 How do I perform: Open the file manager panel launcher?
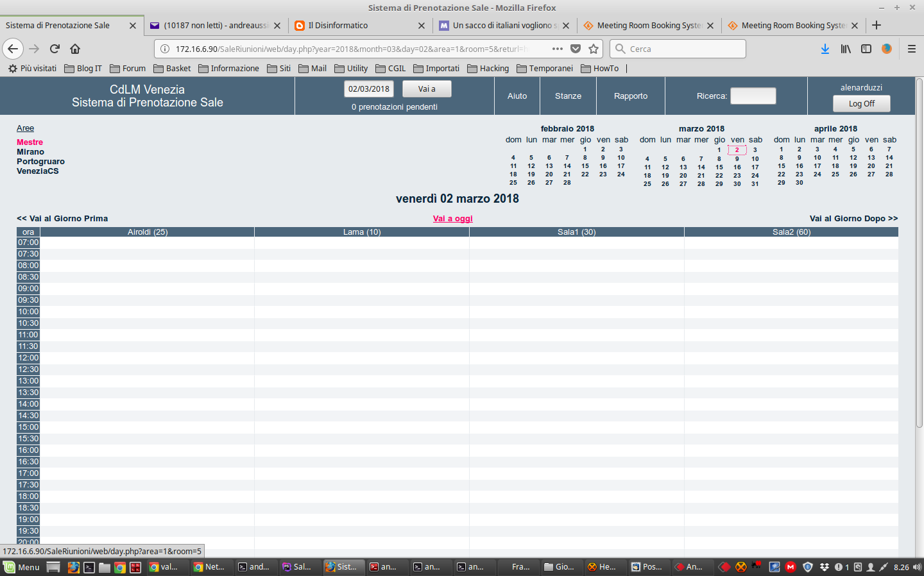coord(105,567)
